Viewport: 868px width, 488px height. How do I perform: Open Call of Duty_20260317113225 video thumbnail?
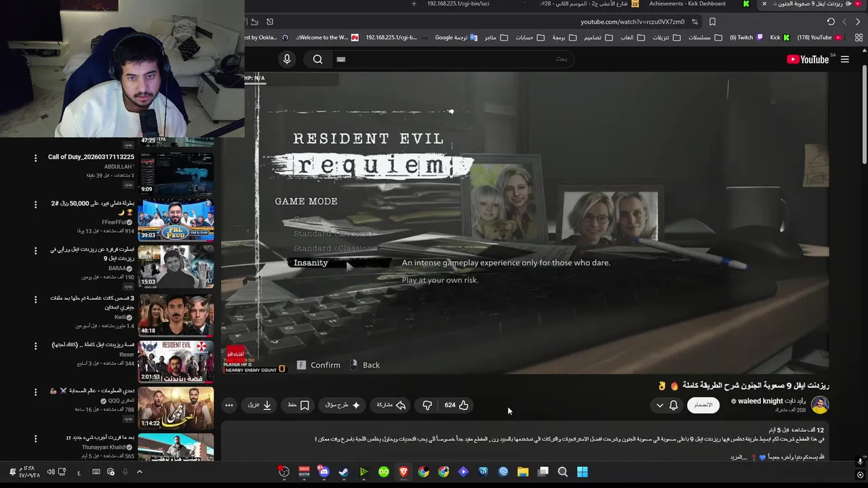pos(176,173)
